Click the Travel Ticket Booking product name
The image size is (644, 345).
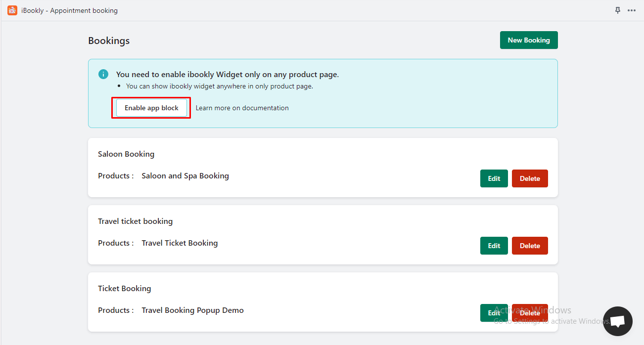click(x=180, y=243)
